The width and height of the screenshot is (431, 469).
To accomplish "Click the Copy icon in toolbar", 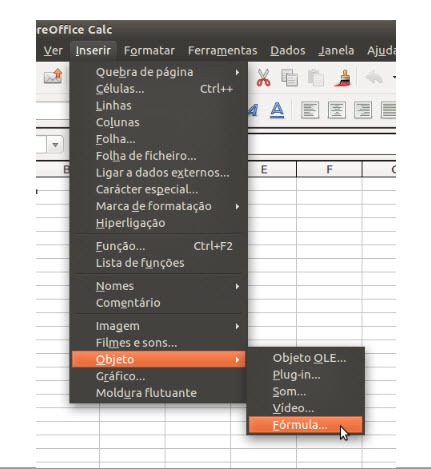I will pos(289,78).
